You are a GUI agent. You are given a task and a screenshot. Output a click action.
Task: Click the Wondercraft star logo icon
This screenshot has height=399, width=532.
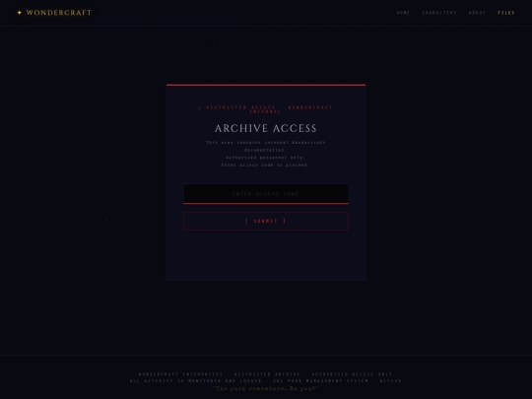20,13
